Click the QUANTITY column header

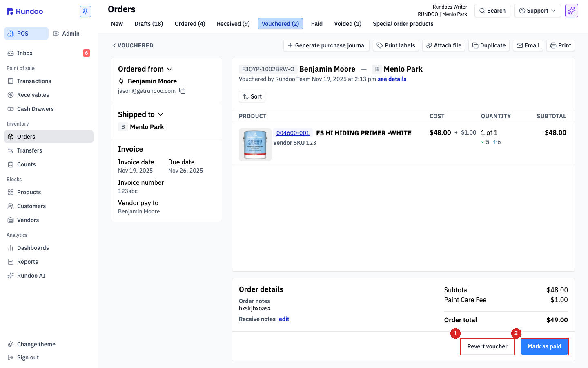tap(496, 116)
